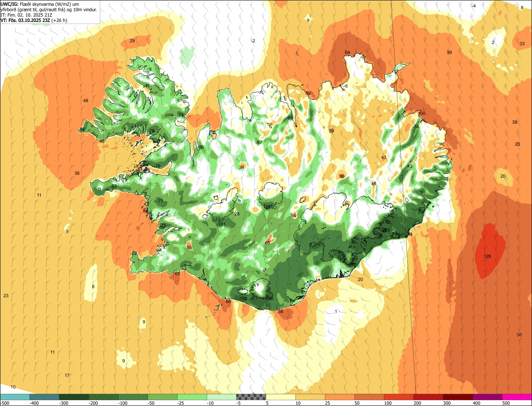This screenshot has height=406, width=532.
Task: Click the legend swatch between -50 and -25
Action: click(x=162, y=397)
